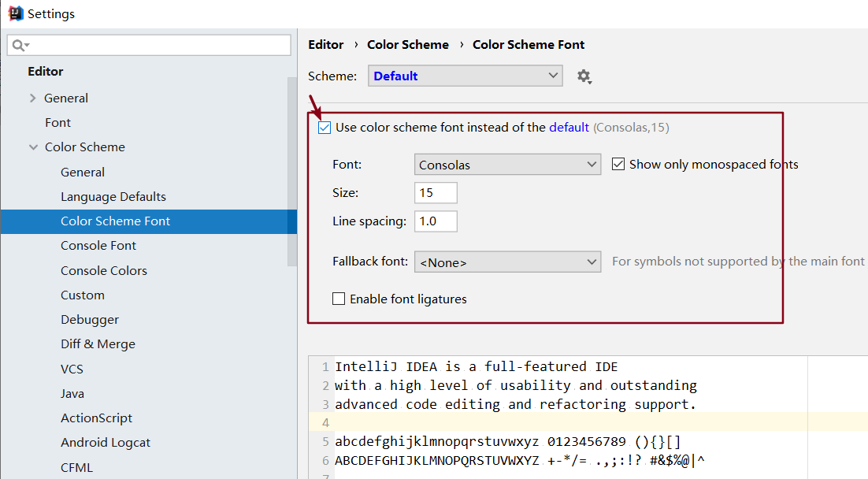This screenshot has height=479, width=868.
Task: Click the settings tree scrollbar
Action: point(292,172)
